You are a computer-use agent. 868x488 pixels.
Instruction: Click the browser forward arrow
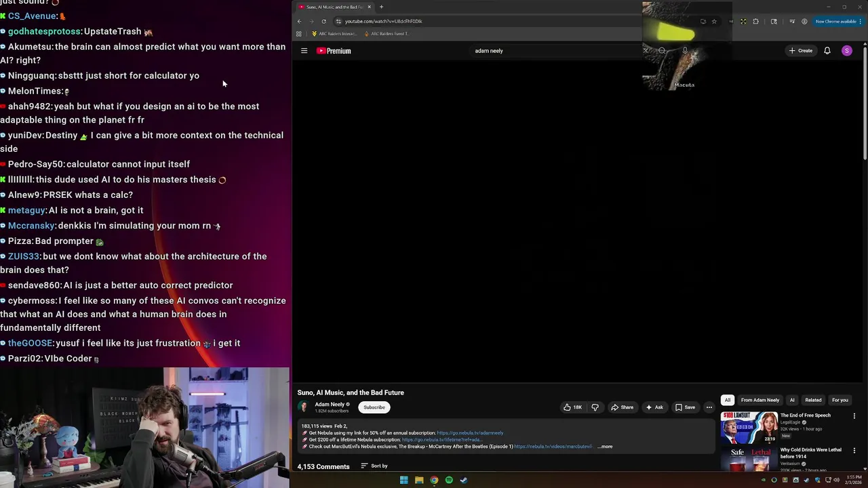pos(311,21)
